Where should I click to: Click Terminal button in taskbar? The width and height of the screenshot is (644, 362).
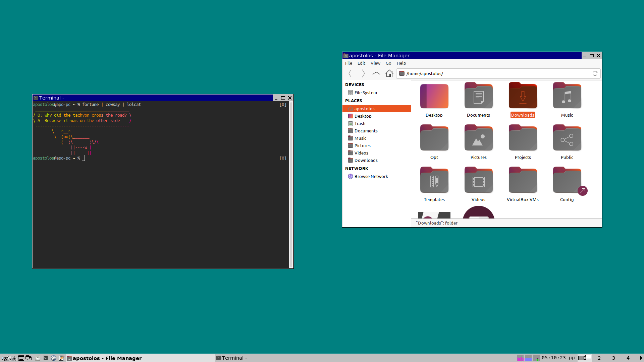232,358
